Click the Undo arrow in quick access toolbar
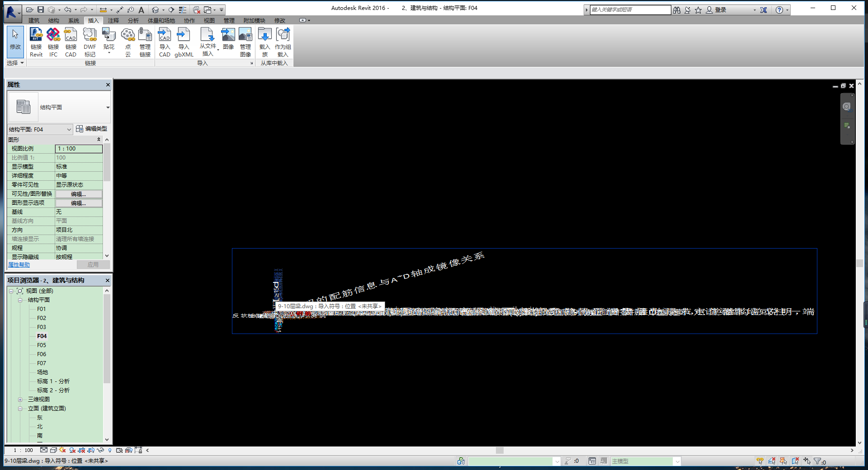868x470 pixels. [x=67, y=9]
